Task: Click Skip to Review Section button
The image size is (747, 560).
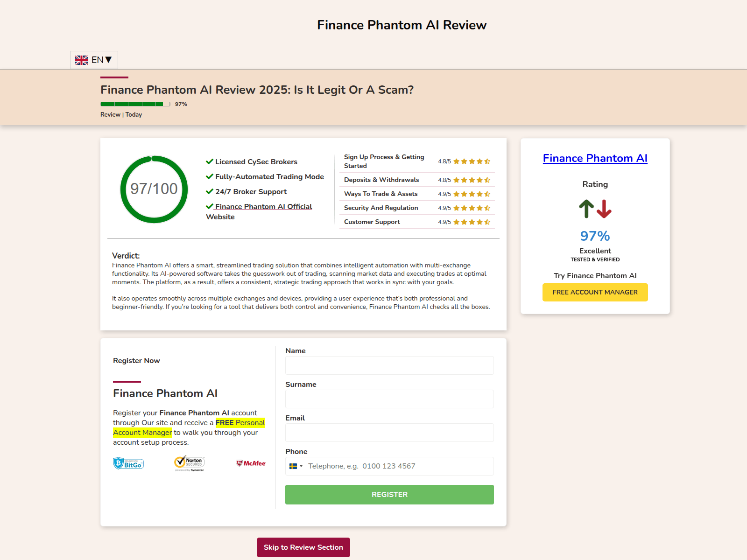Action: [x=303, y=547]
